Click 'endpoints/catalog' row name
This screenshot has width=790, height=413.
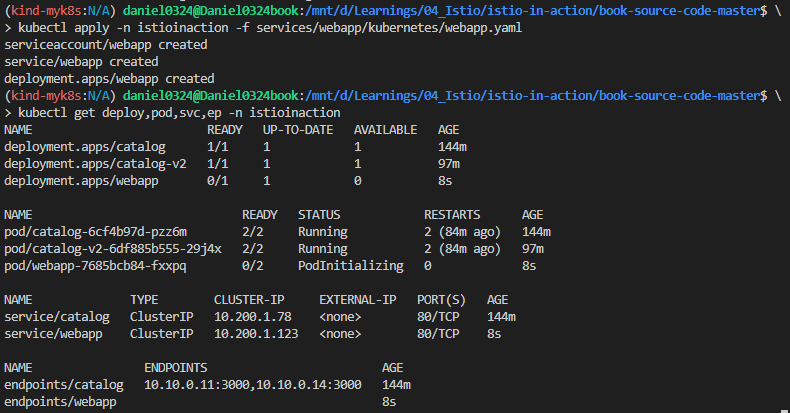click(64, 385)
